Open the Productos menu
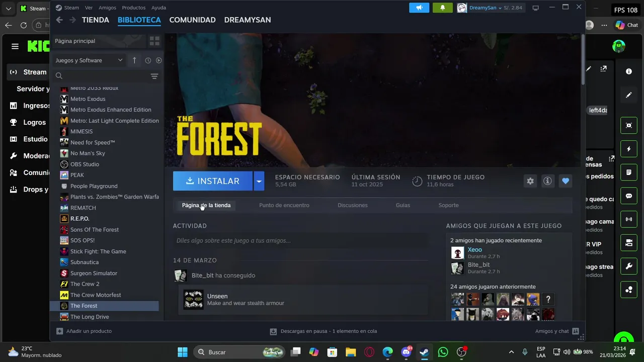 click(134, 8)
